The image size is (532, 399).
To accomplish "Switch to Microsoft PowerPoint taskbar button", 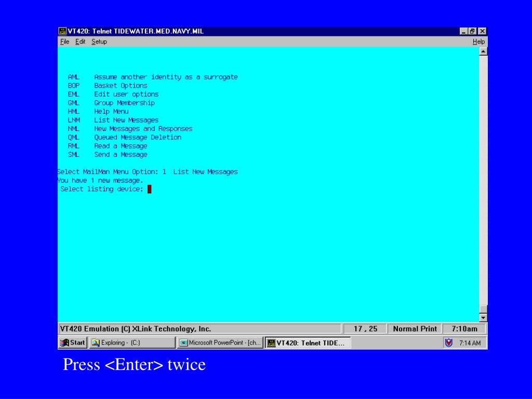I will [220, 343].
